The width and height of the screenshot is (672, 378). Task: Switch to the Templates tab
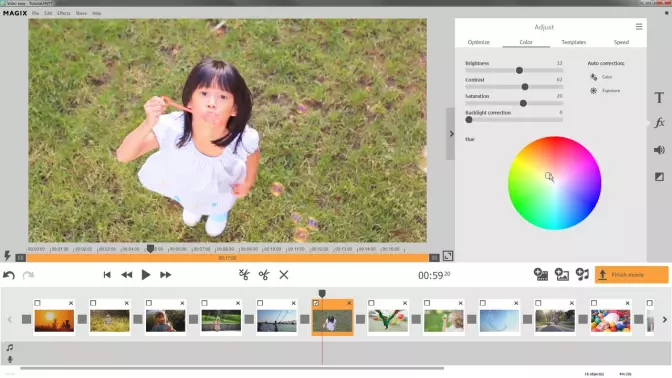click(573, 42)
